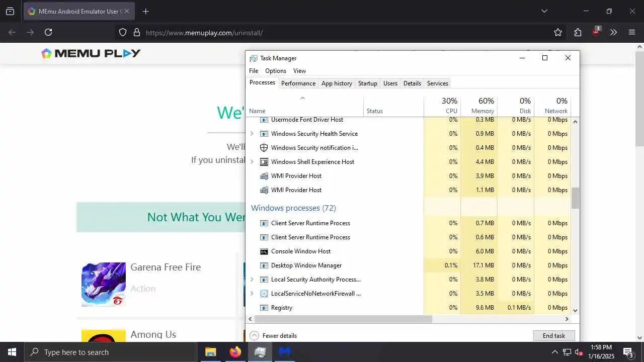Click the uBlock Origin extension icon
The height and width of the screenshot is (362, 644).
tap(596, 31)
